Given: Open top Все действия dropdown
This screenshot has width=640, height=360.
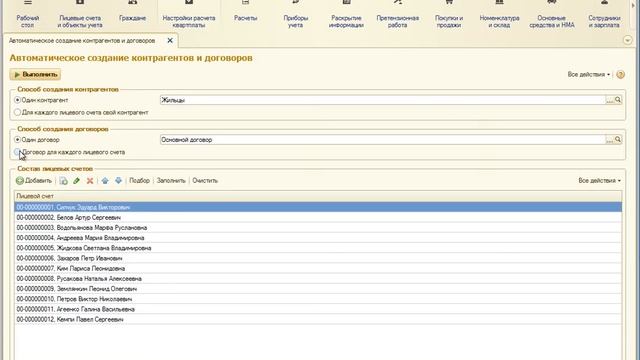Looking at the screenshot, I should click(x=589, y=75).
